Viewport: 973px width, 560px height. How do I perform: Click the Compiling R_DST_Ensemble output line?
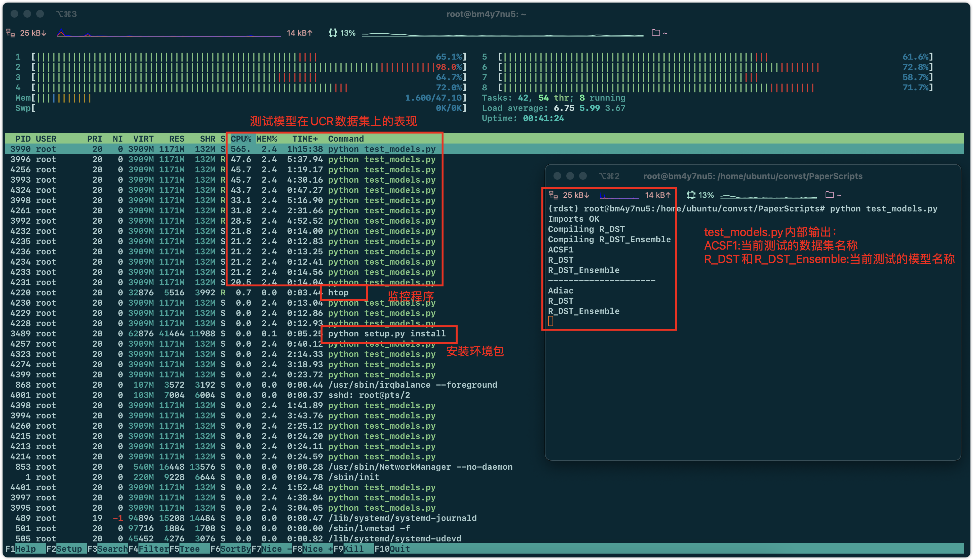coord(609,240)
